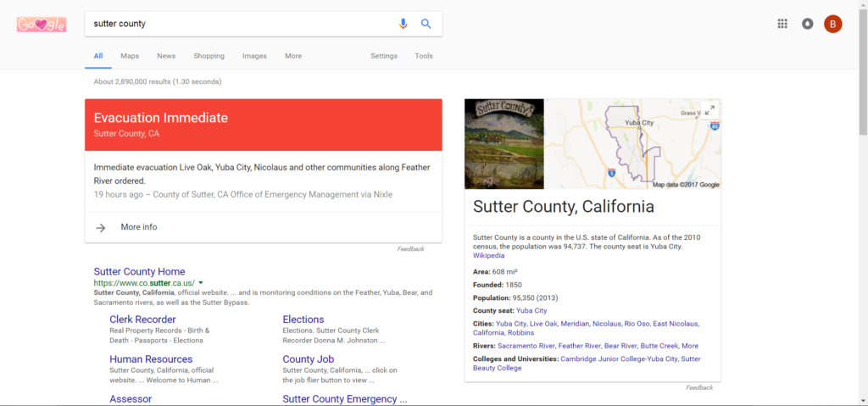Image resolution: width=868 pixels, height=406 pixels.
Task: Click the Butte Creek link
Action: click(659, 346)
